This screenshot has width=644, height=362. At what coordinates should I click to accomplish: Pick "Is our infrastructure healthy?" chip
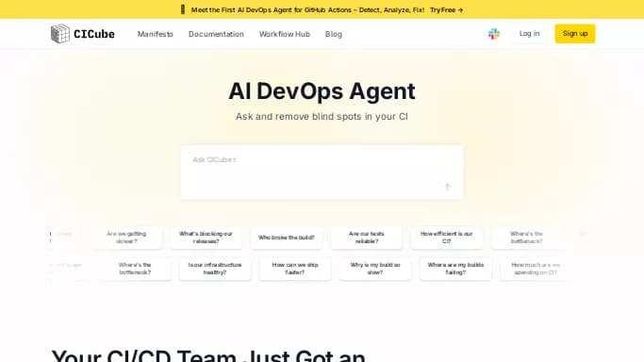click(x=215, y=269)
